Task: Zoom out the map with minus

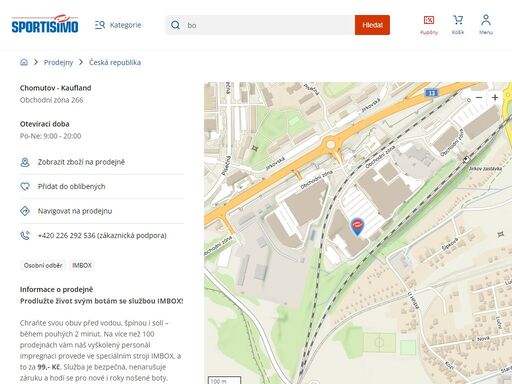Action: 479,97
